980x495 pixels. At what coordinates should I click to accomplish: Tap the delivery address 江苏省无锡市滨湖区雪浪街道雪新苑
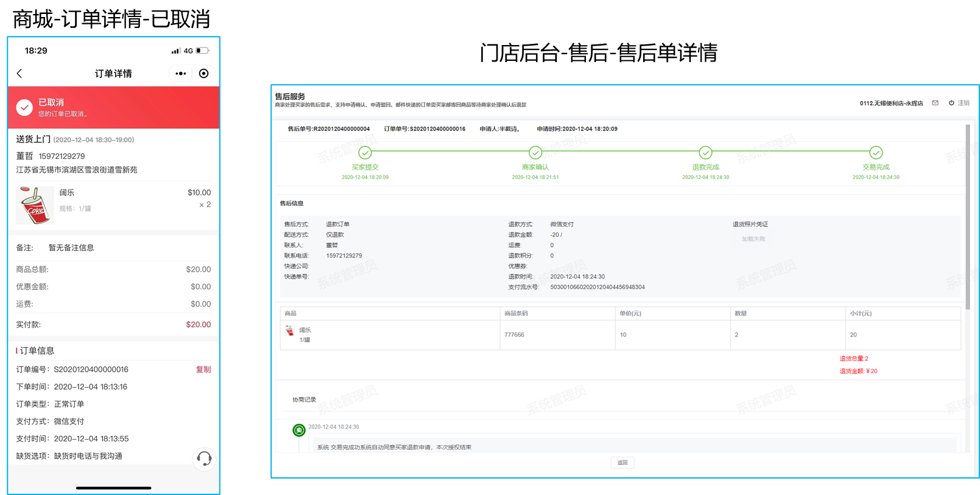point(77,170)
